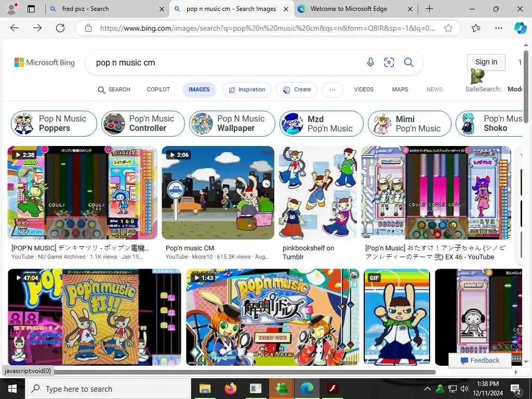Click the Pop'n music CM title link

point(190,248)
